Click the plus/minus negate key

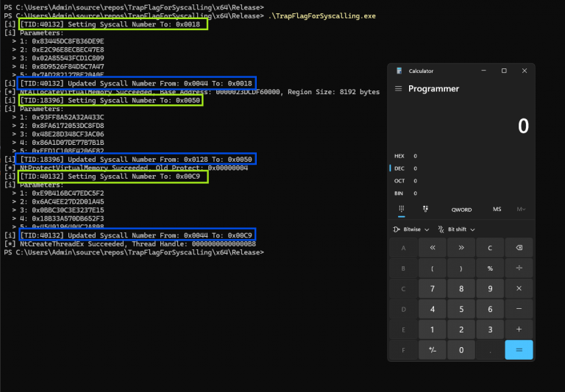pos(433,350)
